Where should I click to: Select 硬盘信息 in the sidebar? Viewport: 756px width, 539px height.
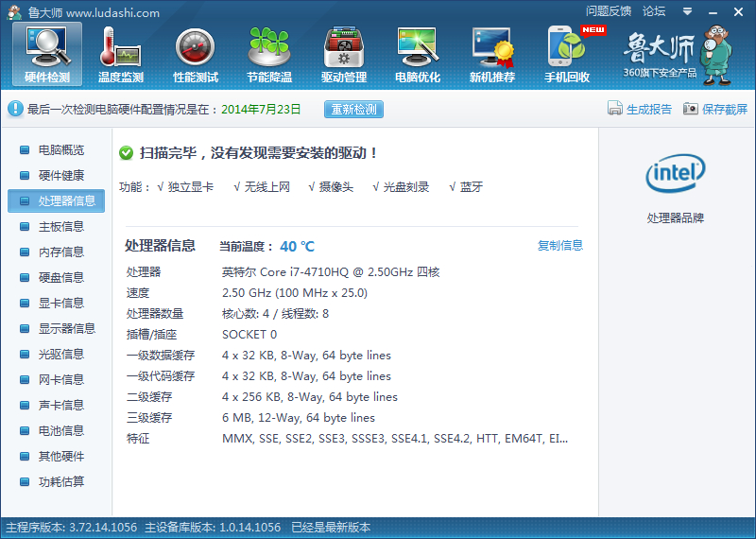pos(56,277)
